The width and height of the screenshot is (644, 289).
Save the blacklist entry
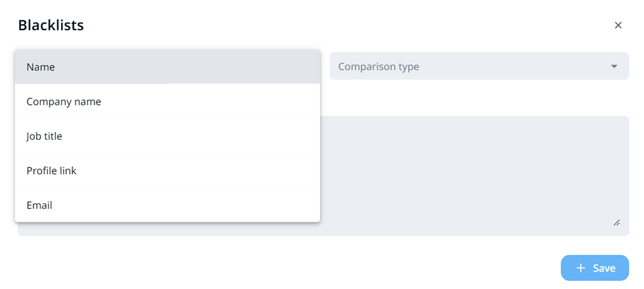pos(595,268)
